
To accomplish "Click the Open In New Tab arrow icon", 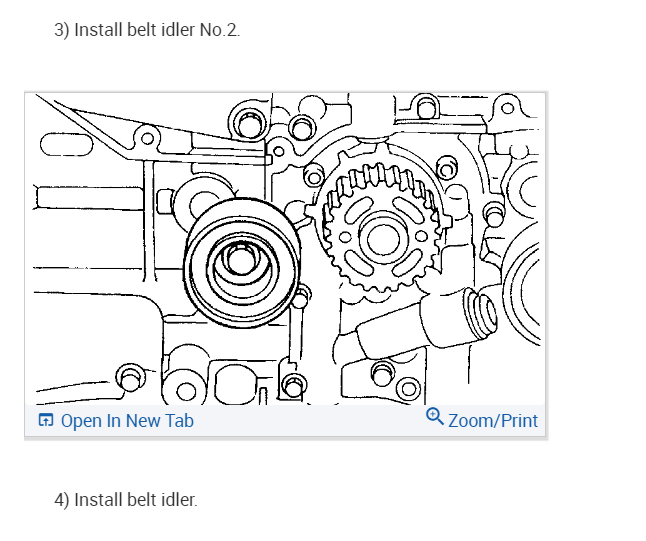I will [x=45, y=420].
